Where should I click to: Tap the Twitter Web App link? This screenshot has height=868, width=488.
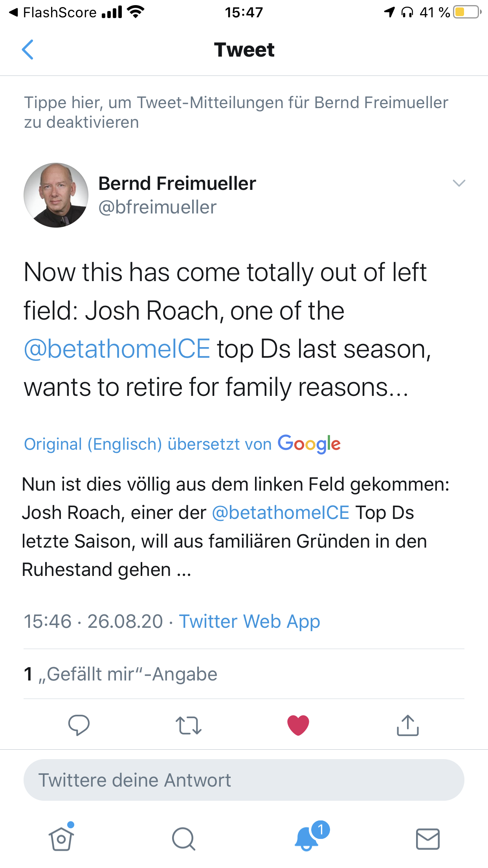[x=250, y=622]
